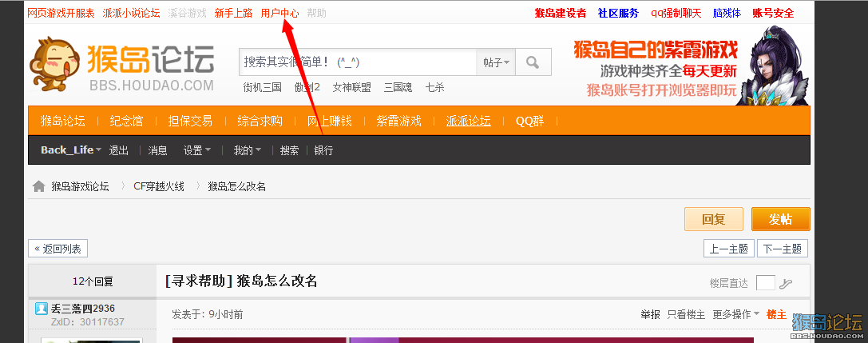The image size is (868, 343).
Task: Click 网页游戏开服表 top link
Action: (x=61, y=13)
